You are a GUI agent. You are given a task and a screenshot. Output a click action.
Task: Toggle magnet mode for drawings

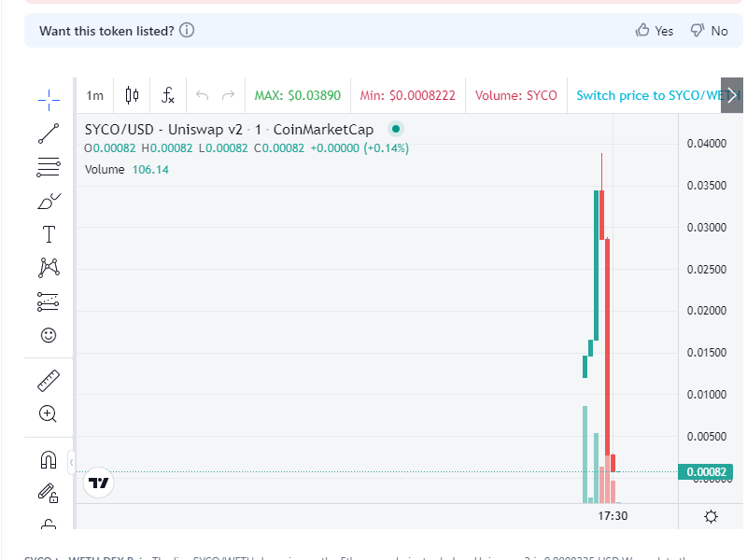click(48, 458)
